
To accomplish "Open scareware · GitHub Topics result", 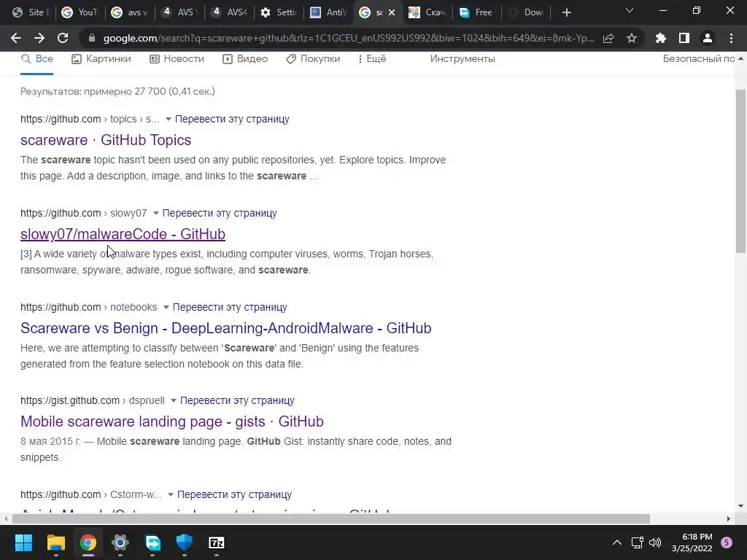I will click(106, 140).
